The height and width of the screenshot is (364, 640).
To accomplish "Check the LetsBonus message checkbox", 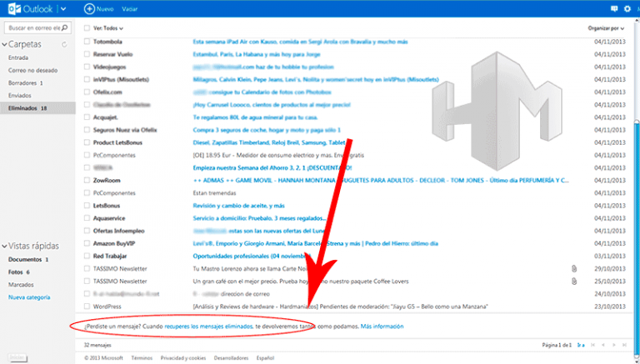I will [x=87, y=205].
